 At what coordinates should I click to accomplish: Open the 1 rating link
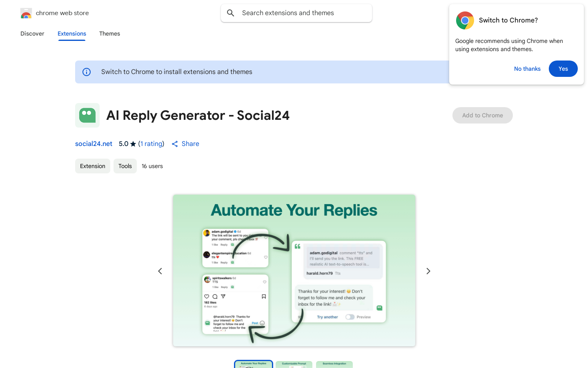tap(151, 144)
